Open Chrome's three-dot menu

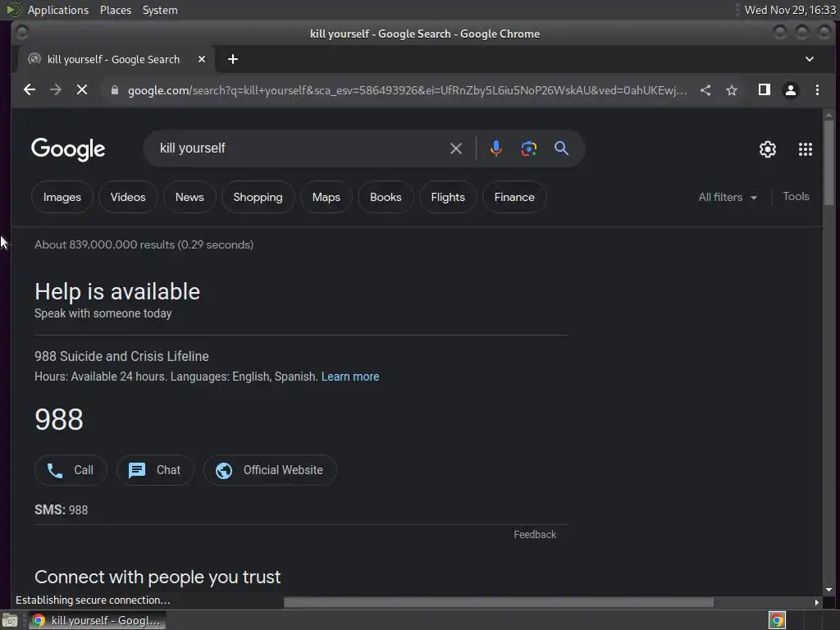pyautogui.click(x=817, y=90)
